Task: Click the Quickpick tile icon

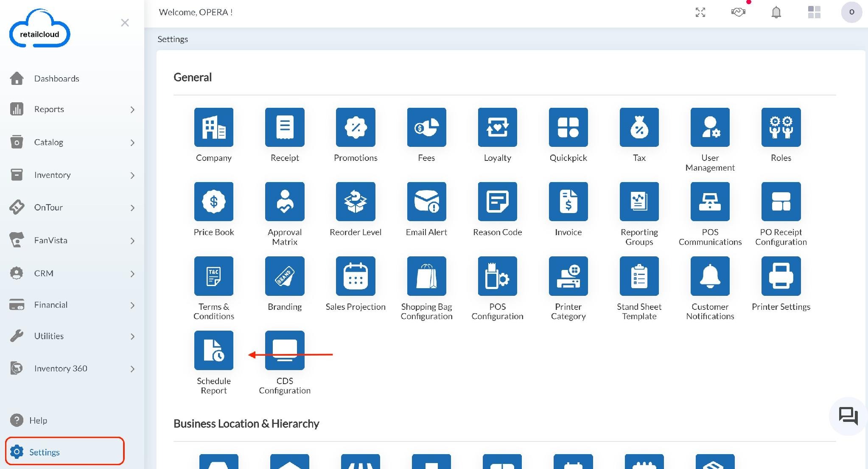Action: (x=568, y=127)
